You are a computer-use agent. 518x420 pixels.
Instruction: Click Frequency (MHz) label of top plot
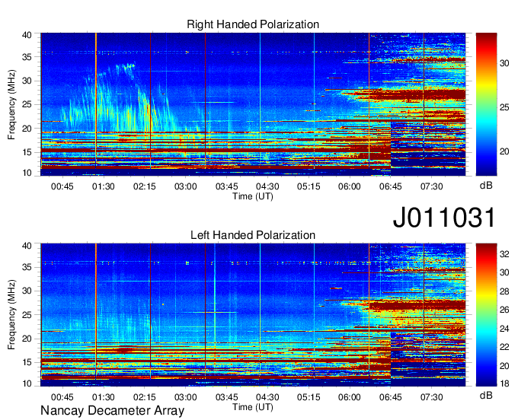[11, 104]
